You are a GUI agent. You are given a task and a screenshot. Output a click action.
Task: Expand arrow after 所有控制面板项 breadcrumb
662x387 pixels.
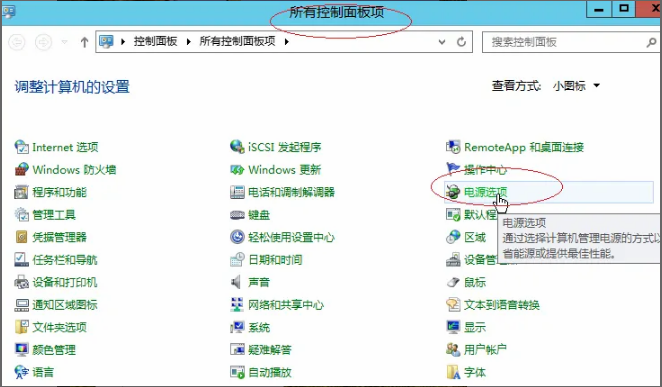tap(287, 41)
